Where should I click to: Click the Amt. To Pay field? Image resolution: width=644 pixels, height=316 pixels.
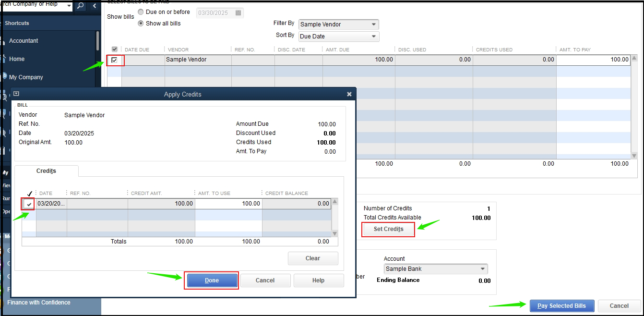[593, 60]
